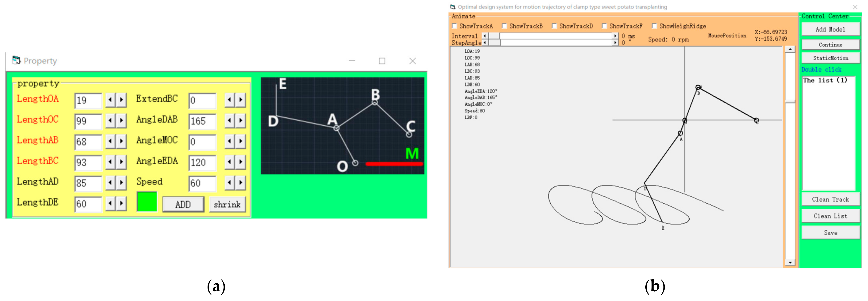
Task: Click Add Model in Control Center
Action: tap(830, 30)
